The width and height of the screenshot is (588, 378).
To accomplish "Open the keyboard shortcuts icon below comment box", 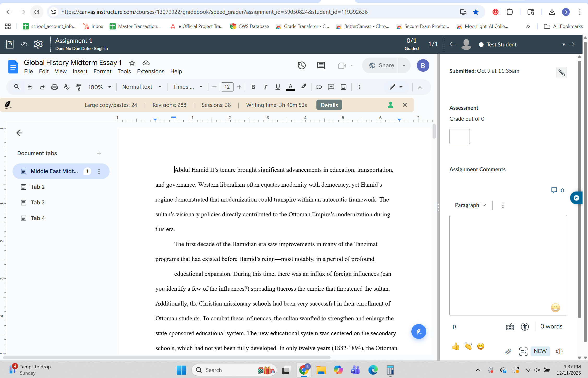I will click(510, 327).
